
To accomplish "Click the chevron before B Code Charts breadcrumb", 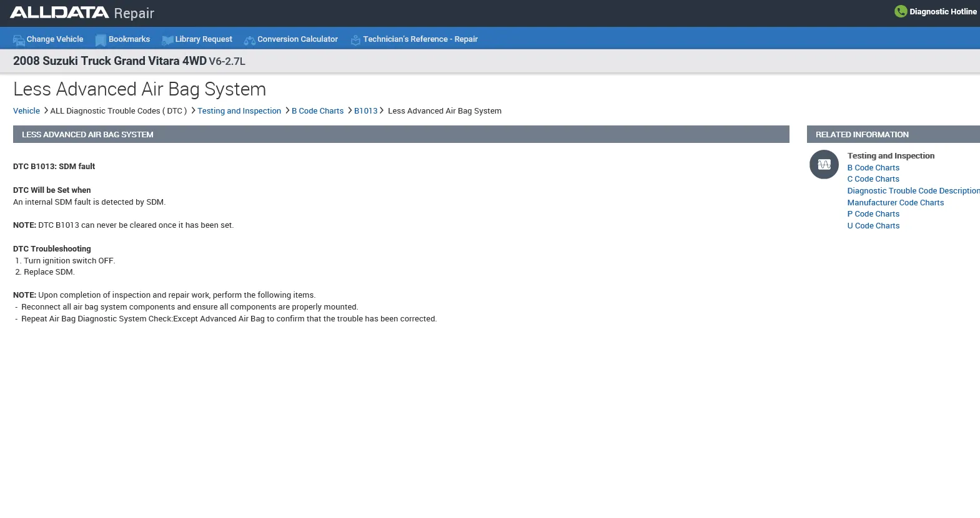I will click(x=287, y=110).
